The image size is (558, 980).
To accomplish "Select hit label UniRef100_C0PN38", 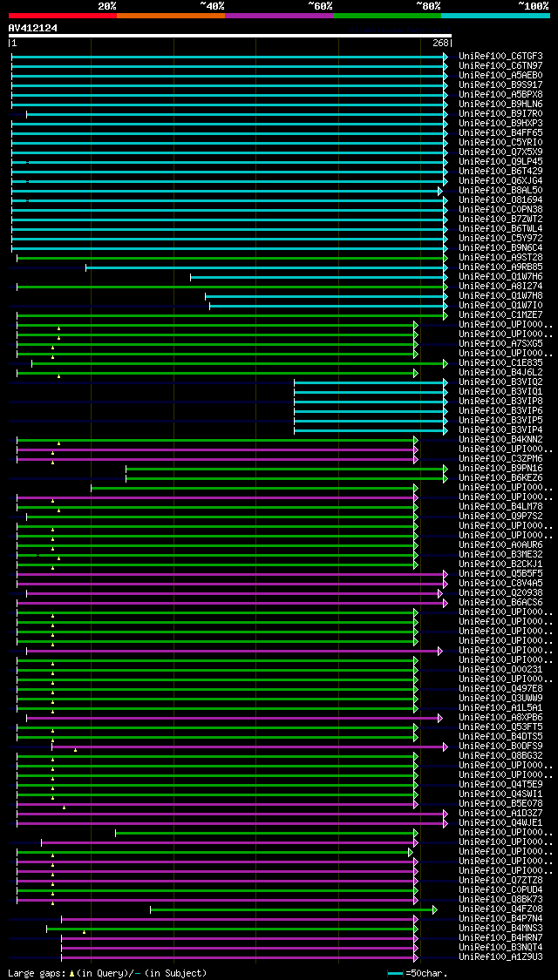I will (x=500, y=209).
